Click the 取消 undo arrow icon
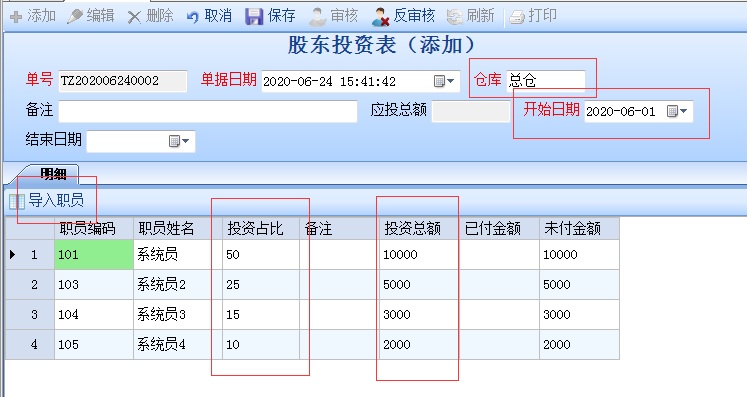Viewport: 750px width, 397px height. click(x=193, y=17)
